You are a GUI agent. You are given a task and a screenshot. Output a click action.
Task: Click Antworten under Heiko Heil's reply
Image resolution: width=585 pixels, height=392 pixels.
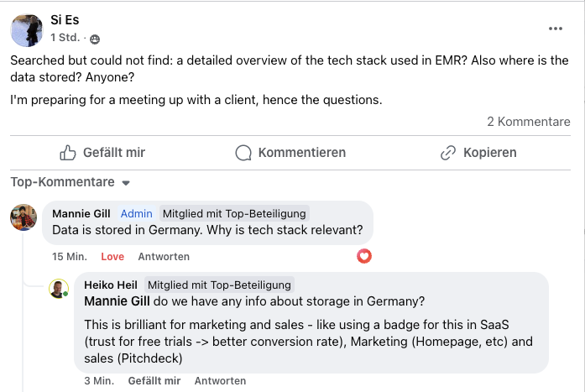[220, 380]
